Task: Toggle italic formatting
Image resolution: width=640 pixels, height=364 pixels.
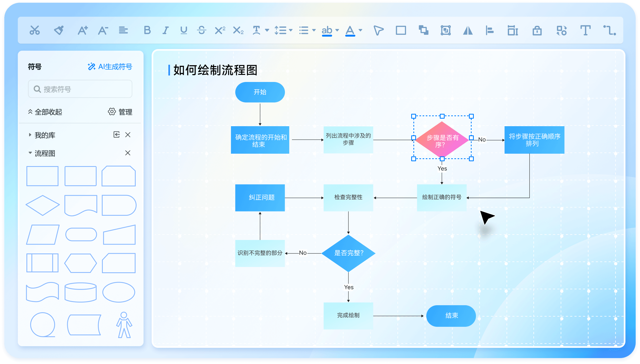Action: point(165,30)
